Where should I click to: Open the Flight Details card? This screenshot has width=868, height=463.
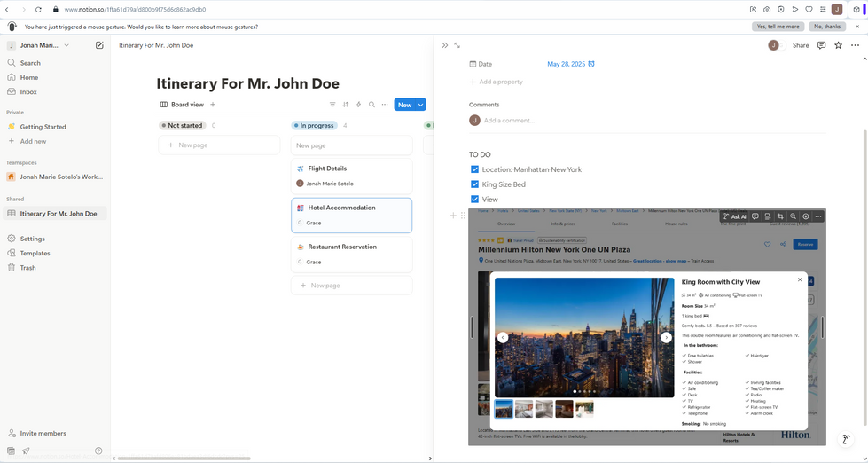[351, 177]
